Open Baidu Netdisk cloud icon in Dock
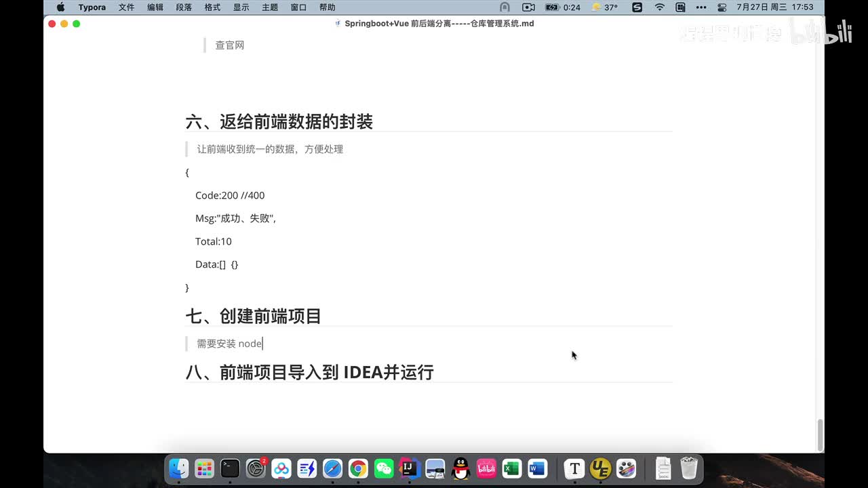This screenshot has height=488, width=868. point(281,468)
